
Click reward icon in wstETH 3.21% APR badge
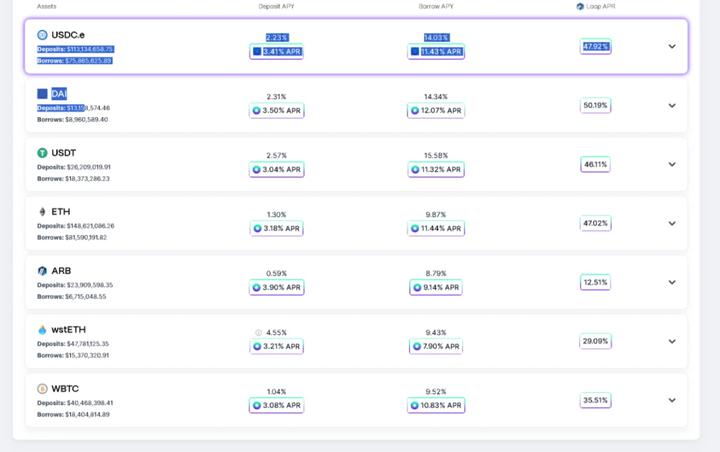click(x=257, y=346)
